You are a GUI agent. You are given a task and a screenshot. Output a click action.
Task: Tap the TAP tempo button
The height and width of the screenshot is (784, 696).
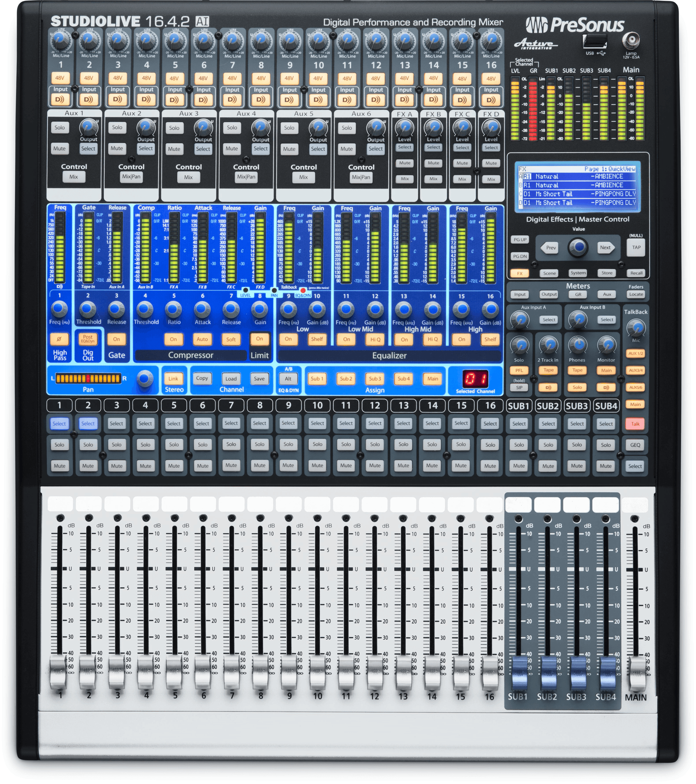(x=636, y=248)
